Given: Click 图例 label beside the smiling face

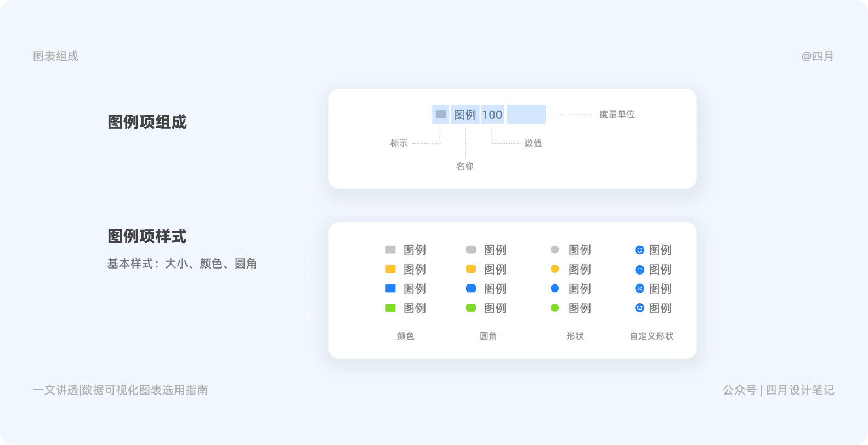Looking at the screenshot, I should 660,250.
